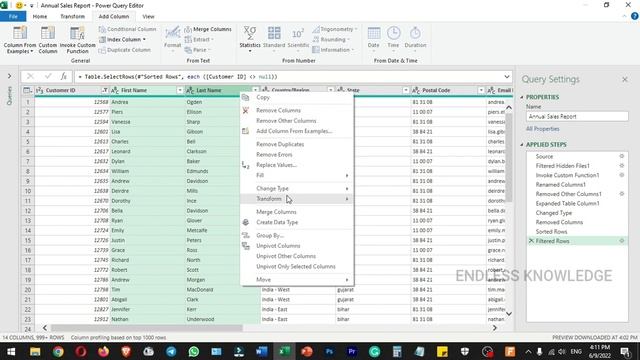This screenshot has width=640, height=360.
Task: Edit the query Name field
Action: [x=577, y=116]
